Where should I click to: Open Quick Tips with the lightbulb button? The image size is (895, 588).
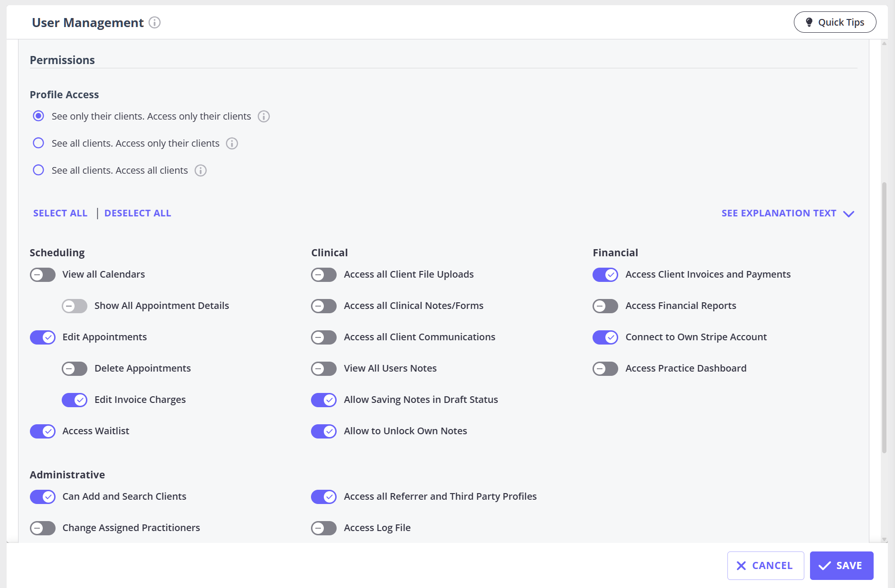(x=835, y=22)
